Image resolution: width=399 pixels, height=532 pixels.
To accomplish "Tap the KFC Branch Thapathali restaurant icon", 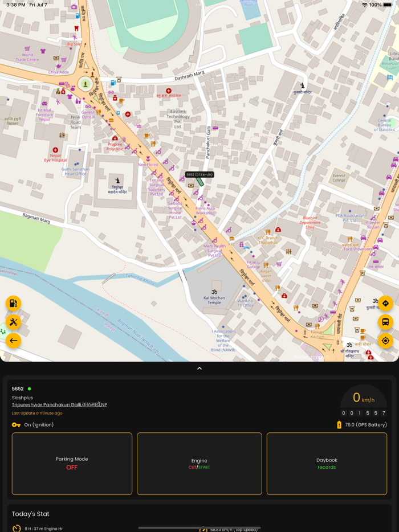I will (267, 232).
